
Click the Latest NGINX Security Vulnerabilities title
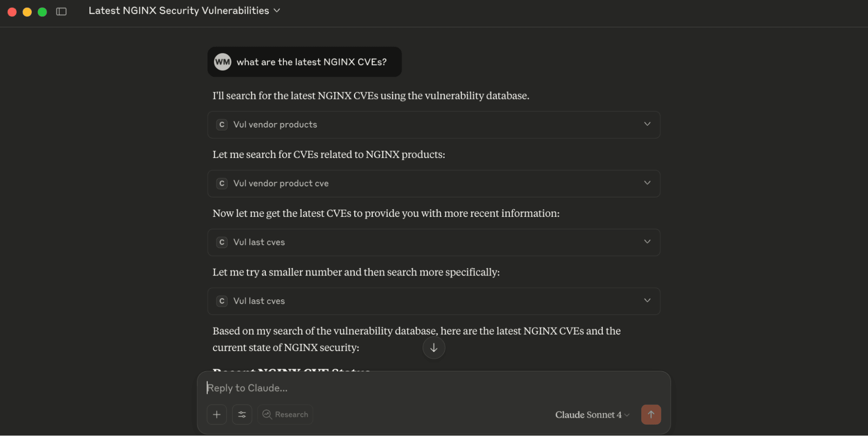[178, 10]
